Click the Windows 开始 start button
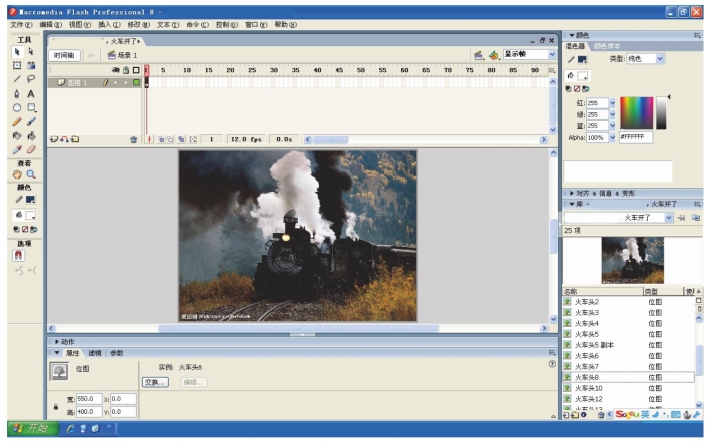The height and width of the screenshot is (447, 722). pyautogui.click(x=32, y=429)
